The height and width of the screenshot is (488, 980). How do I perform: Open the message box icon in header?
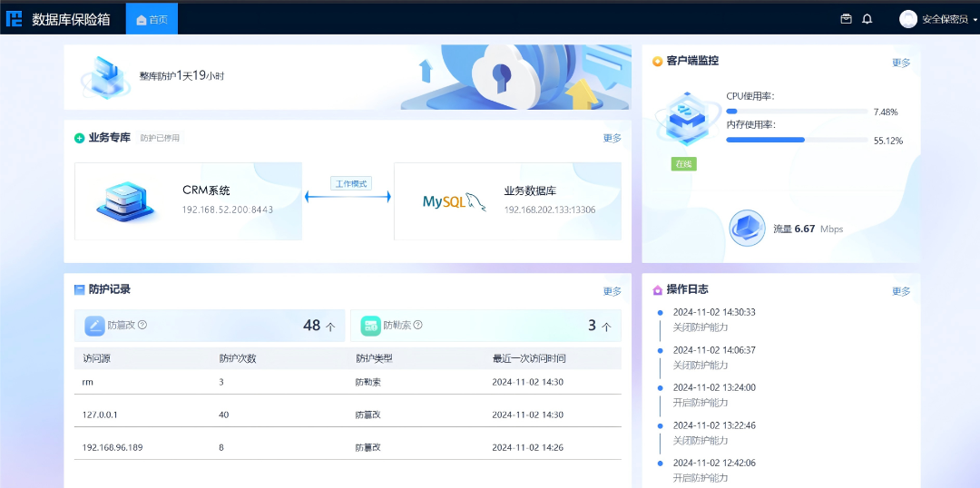847,19
